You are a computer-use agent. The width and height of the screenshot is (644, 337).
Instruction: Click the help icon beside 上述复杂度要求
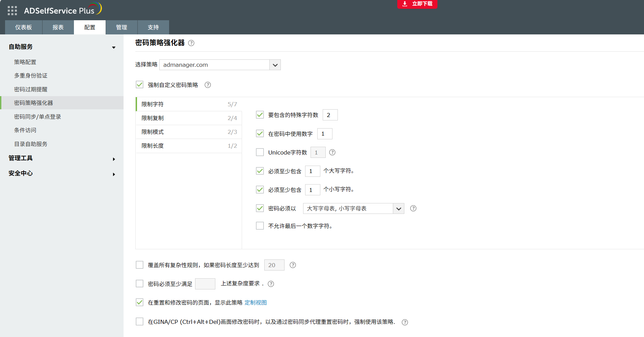point(271,284)
